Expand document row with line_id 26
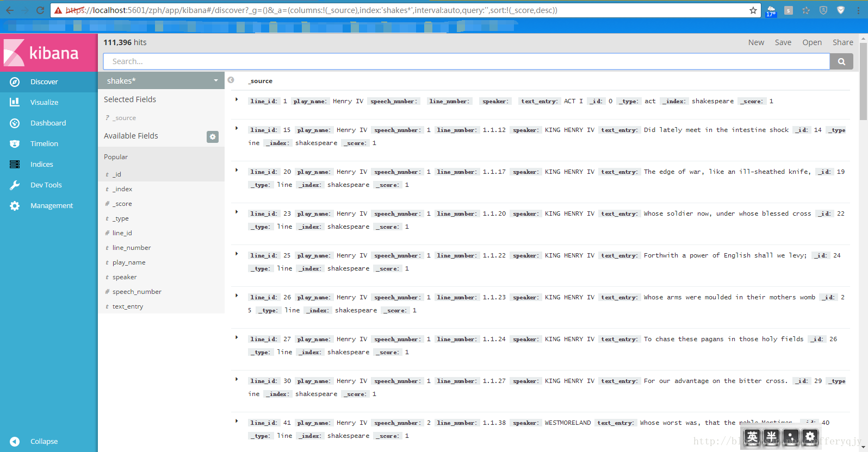This screenshot has width=868, height=452. point(237,296)
